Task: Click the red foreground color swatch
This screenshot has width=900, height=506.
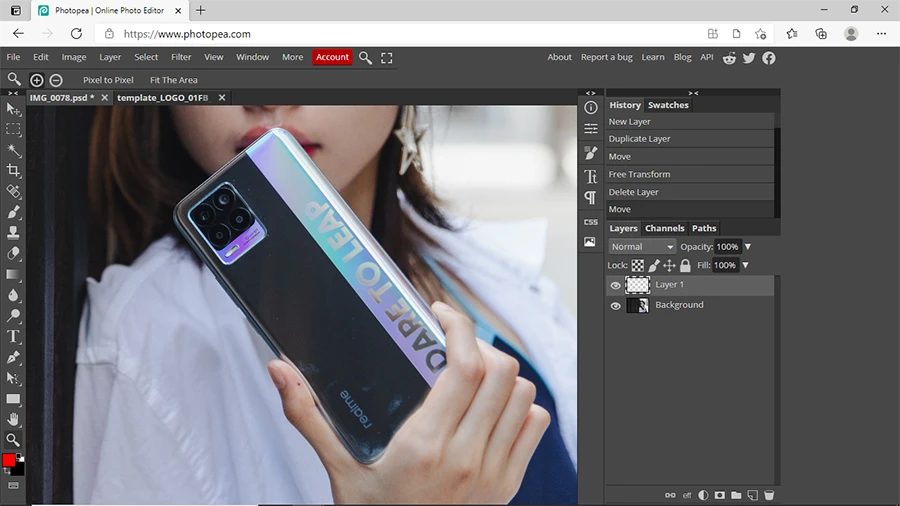Action: click(x=10, y=461)
